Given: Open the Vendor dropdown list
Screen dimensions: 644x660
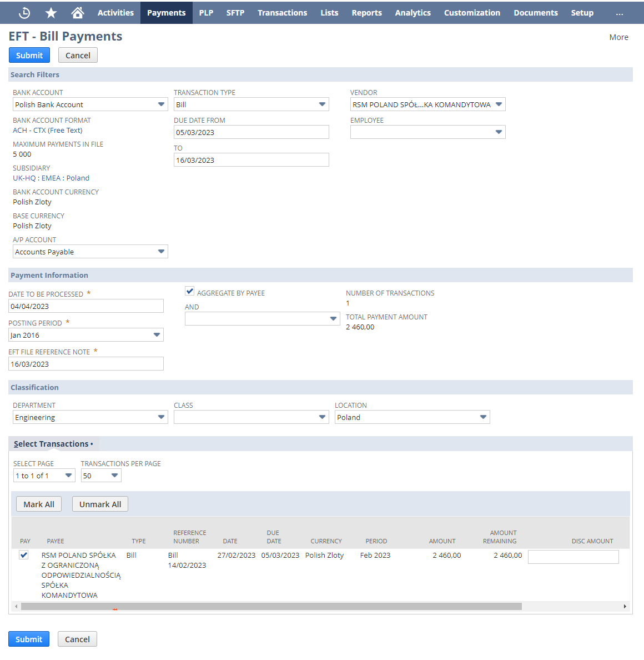Looking at the screenshot, I should tap(499, 104).
